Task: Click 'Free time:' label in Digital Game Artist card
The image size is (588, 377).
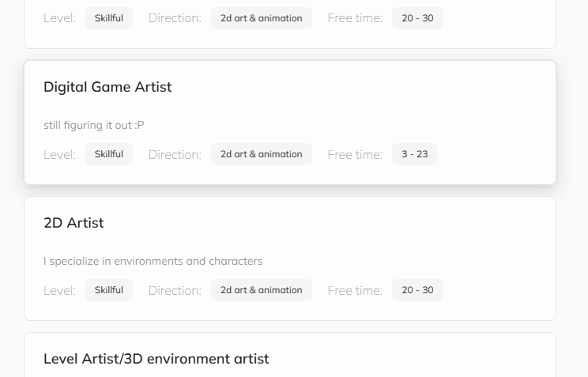Action: click(x=355, y=155)
